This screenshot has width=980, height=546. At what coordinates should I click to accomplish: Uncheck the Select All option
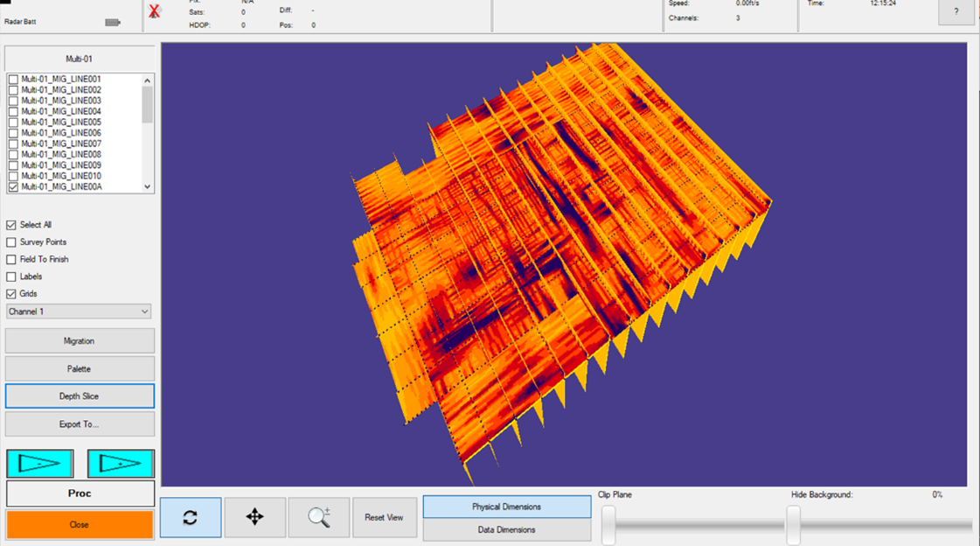coord(11,224)
